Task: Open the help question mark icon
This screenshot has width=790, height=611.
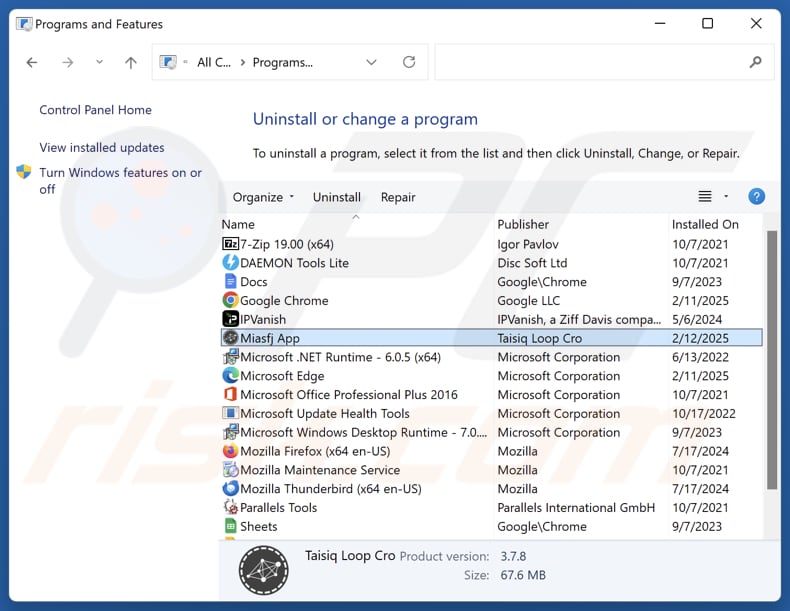Action: [x=756, y=197]
